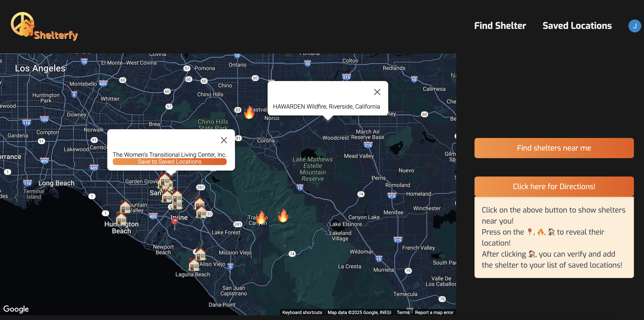Screen dimensions: 644x320
Task: Select the shelter house near Huntington Beach
Action: (x=122, y=219)
